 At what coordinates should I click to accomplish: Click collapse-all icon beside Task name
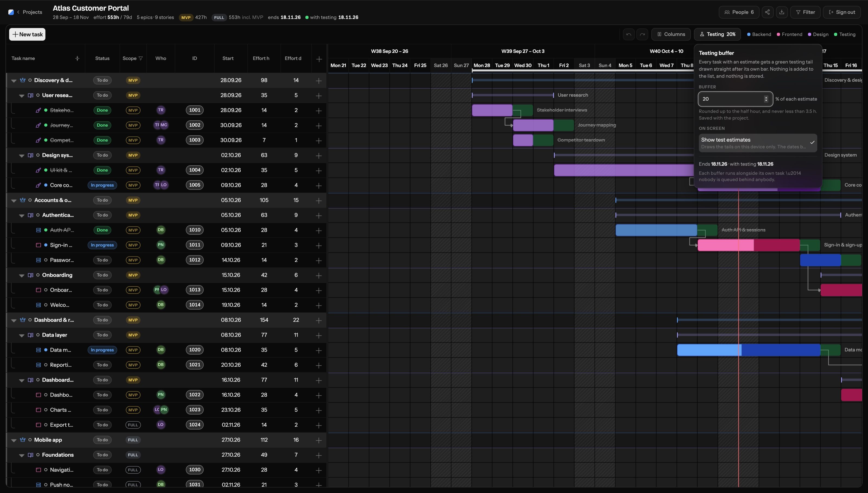[x=77, y=58]
